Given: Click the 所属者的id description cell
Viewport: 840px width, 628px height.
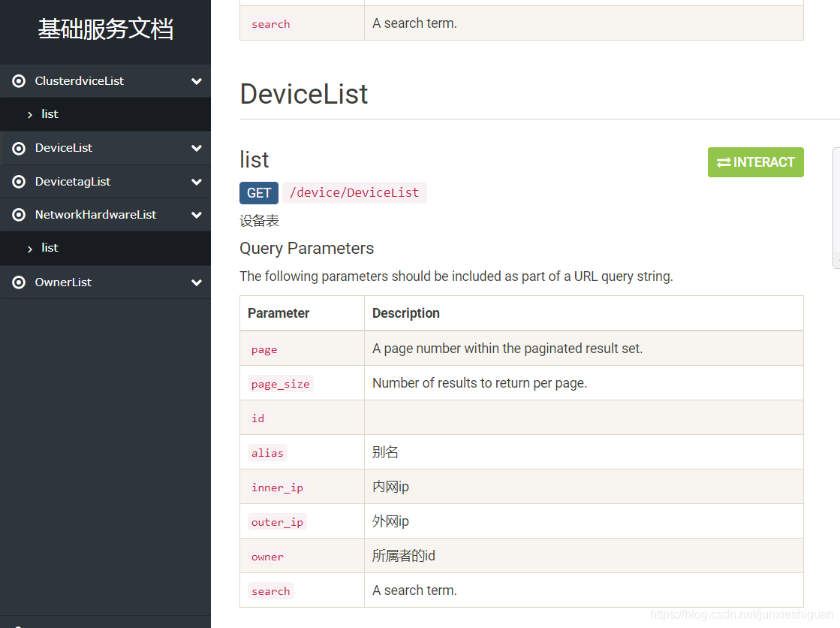Looking at the screenshot, I should pyautogui.click(x=584, y=556).
